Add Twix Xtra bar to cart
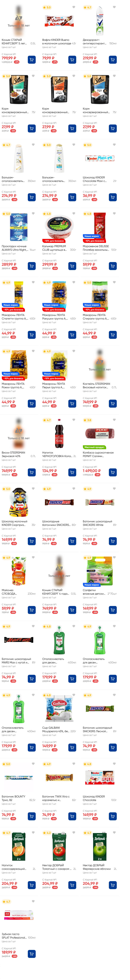Viewport: 130px width, 980px height. tap(72, 816)
